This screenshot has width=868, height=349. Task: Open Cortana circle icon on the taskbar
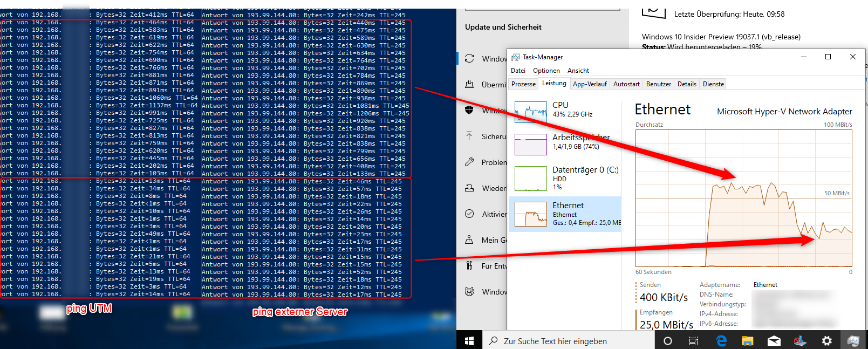(668, 341)
